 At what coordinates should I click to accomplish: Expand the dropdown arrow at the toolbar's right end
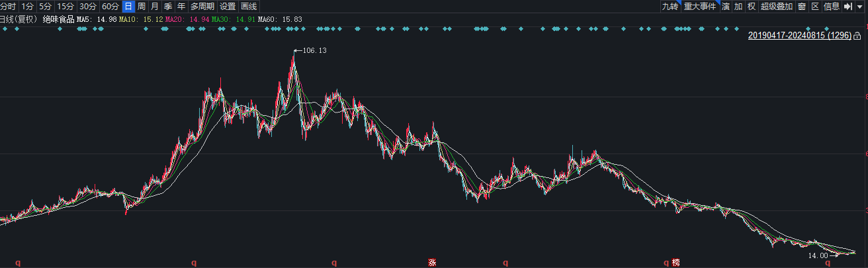pyautogui.click(x=860, y=7)
